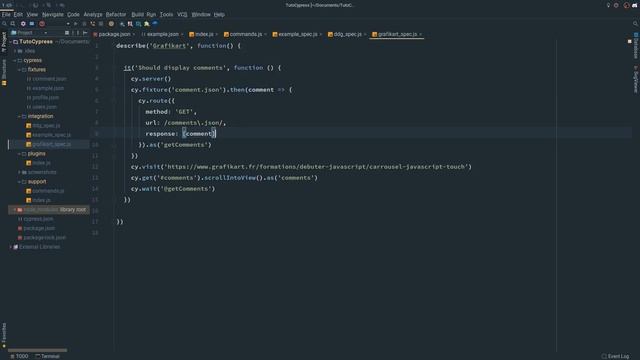The height and width of the screenshot is (360, 640).
Task: Open the Structure tool window side tab
Action: (x=4, y=72)
